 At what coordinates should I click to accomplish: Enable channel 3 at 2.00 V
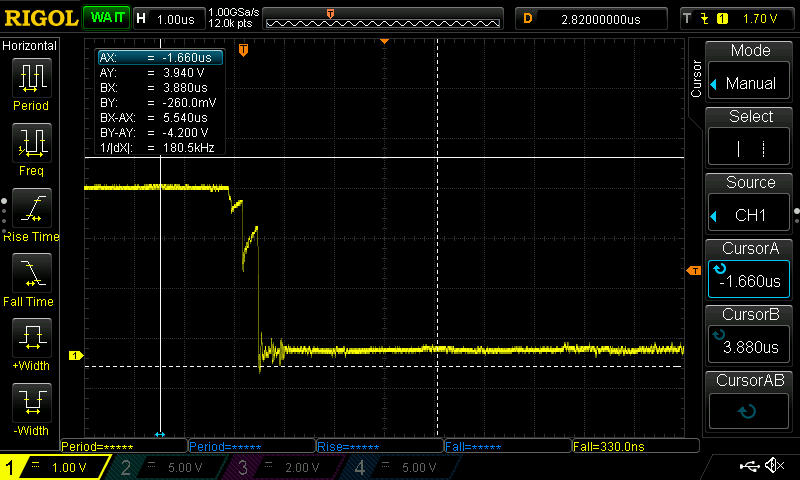tap(285, 467)
